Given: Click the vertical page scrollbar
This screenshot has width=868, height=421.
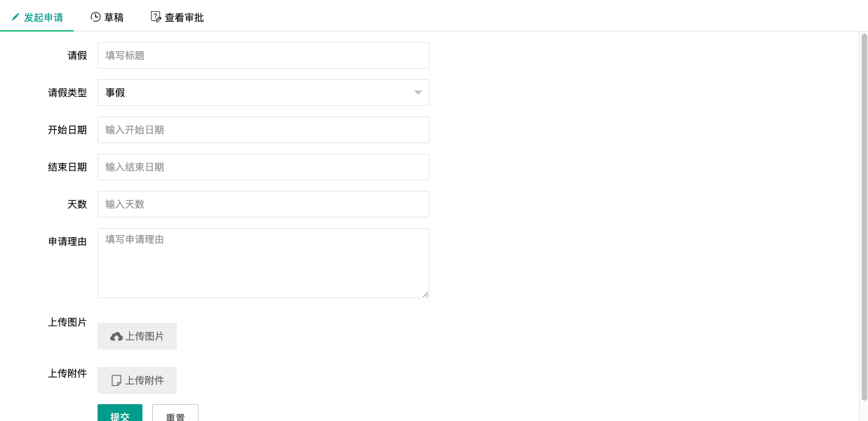Looking at the screenshot, I should pyautogui.click(x=864, y=210).
